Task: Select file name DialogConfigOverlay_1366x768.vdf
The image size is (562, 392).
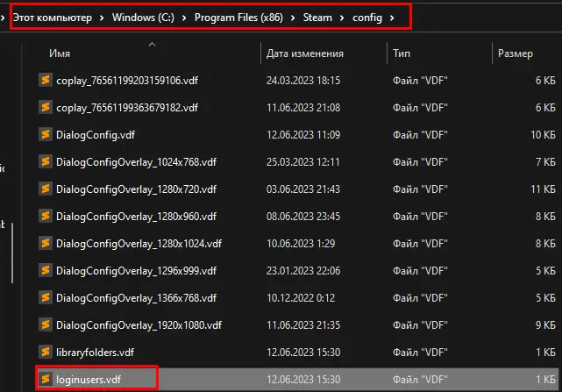Action: coord(136,298)
